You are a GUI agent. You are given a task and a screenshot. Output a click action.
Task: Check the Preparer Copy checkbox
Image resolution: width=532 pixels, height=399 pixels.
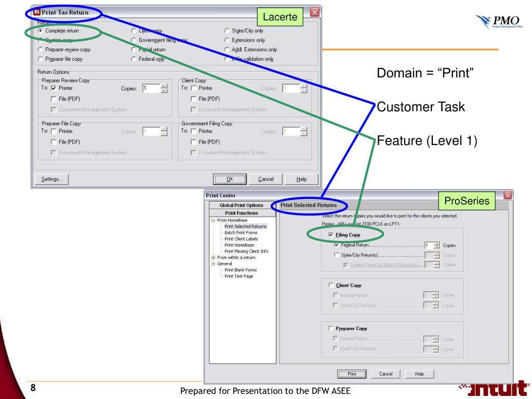(x=331, y=328)
